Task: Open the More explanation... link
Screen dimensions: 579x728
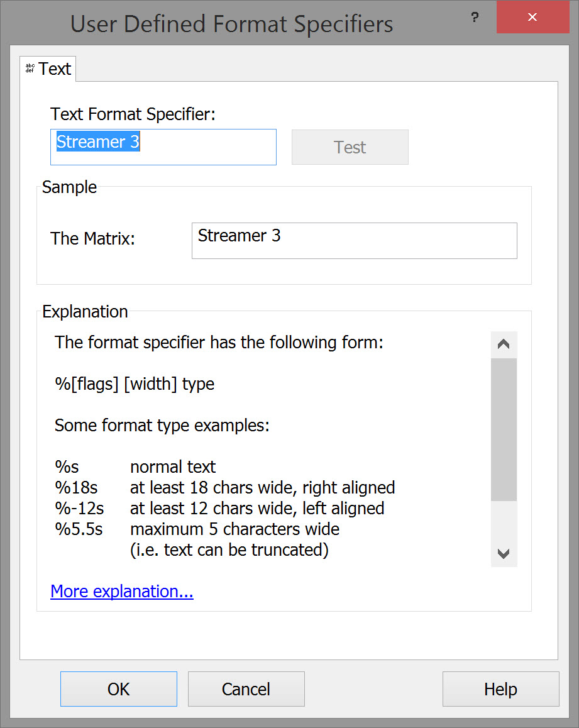Action: (x=122, y=592)
